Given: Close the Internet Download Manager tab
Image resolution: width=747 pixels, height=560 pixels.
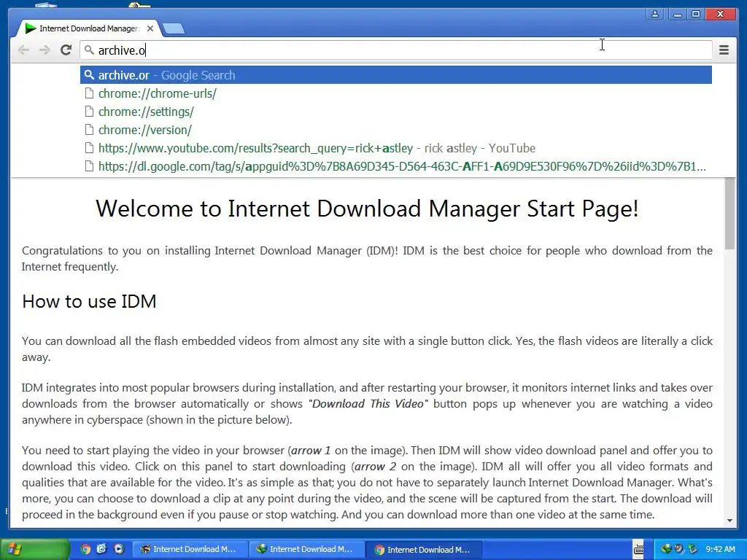Looking at the screenshot, I should click(x=150, y=28).
